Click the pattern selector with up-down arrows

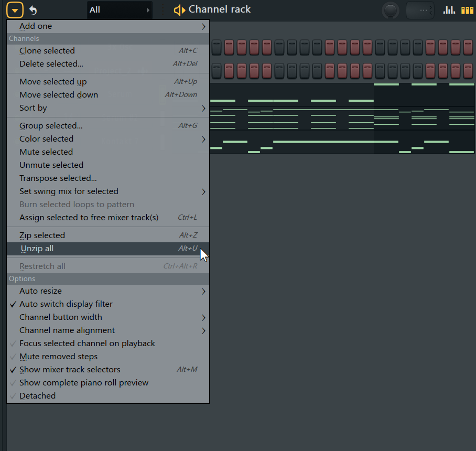click(420, 9)
